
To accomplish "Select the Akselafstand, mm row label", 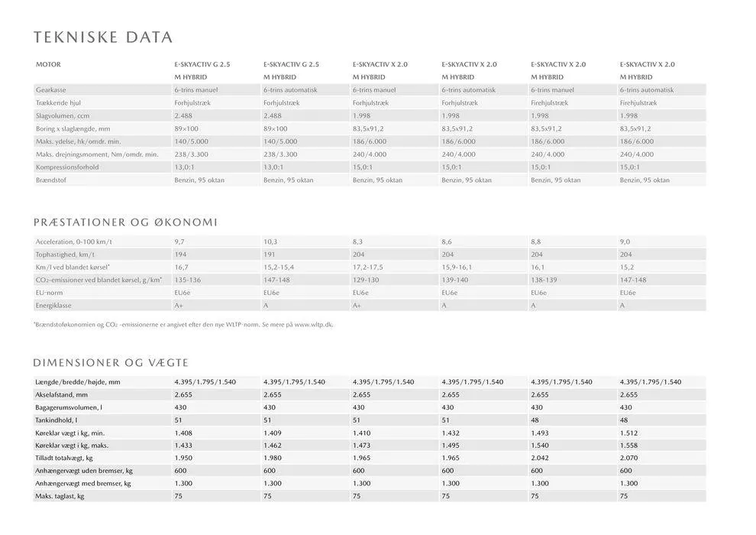I will [x=61, y=394].
